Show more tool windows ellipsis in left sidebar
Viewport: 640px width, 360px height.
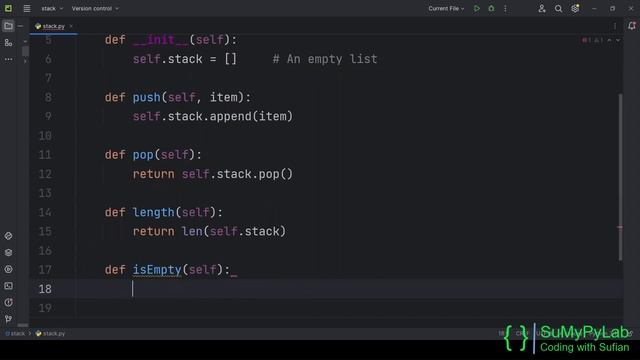pyautogui.click(x=8, y=59)
